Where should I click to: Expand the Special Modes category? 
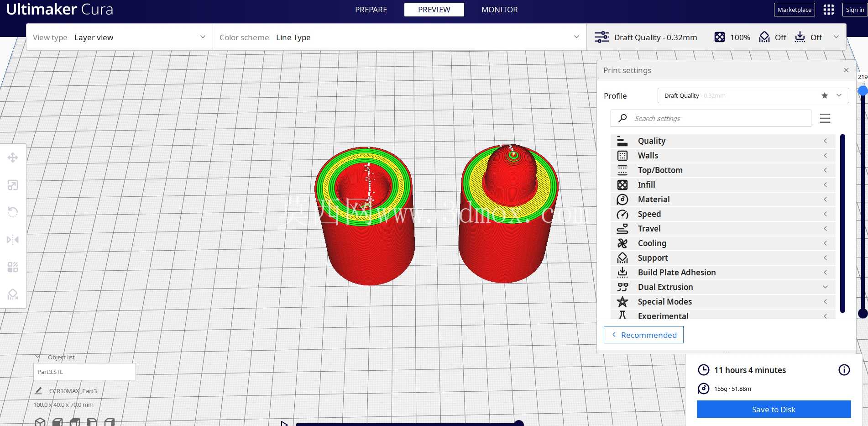point(723,302)
